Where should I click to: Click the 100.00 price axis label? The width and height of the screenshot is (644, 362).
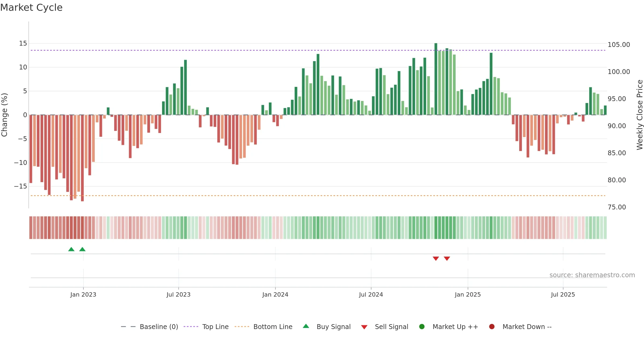[619, 72]
